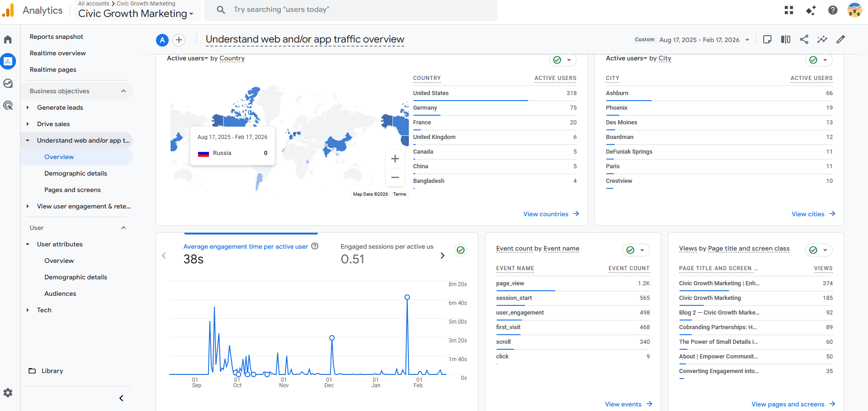Show previous metrics with left chevron
Image resolution: width=868 pixels, height=411 pixels.
tap(164, 256)
